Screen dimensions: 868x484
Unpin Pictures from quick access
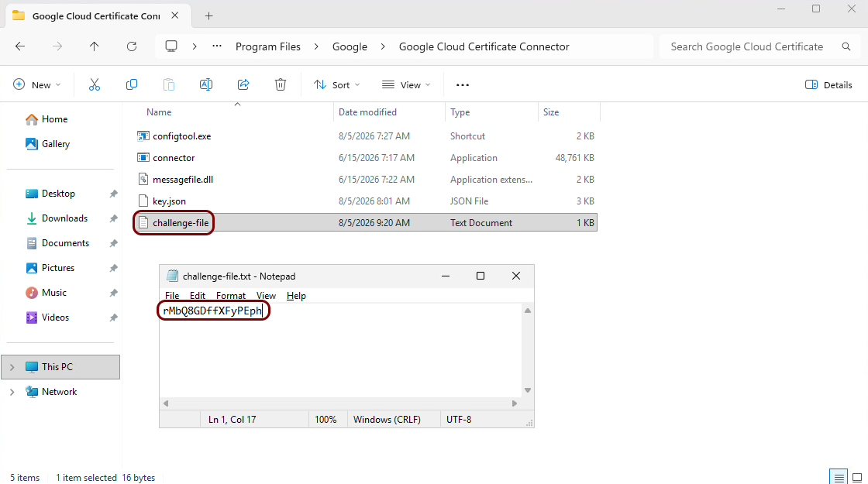[113, 268]
